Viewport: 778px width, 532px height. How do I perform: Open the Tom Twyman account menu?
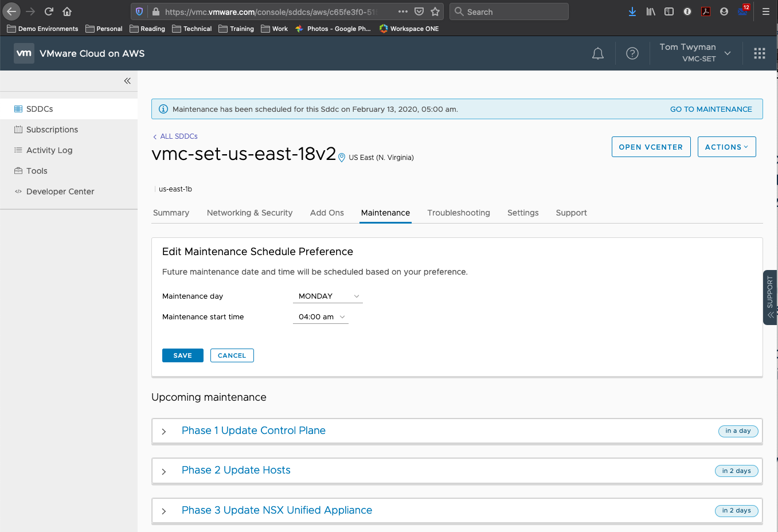click(694, 53)
